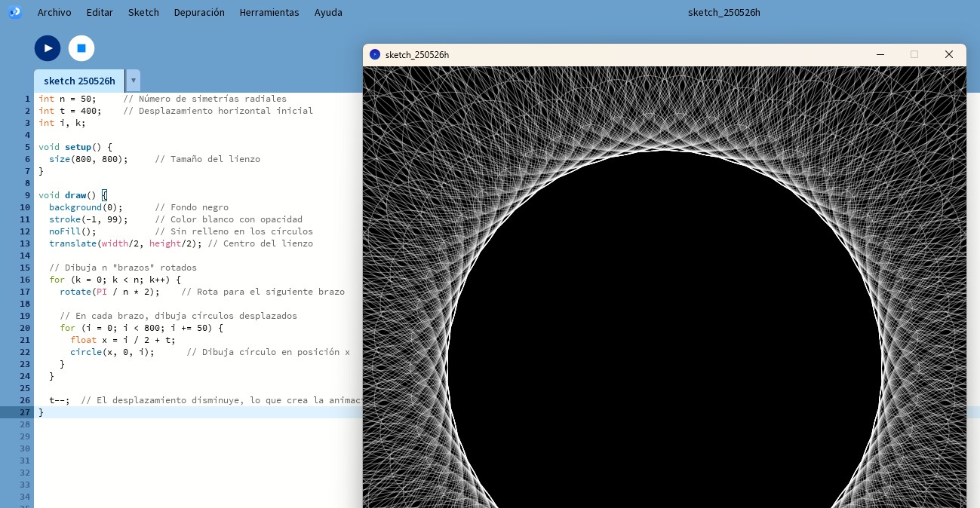Image resolution: width=980 pixels, height=508 pixels.
Task: Open the Ayuda menu
Action: (328, 12)
